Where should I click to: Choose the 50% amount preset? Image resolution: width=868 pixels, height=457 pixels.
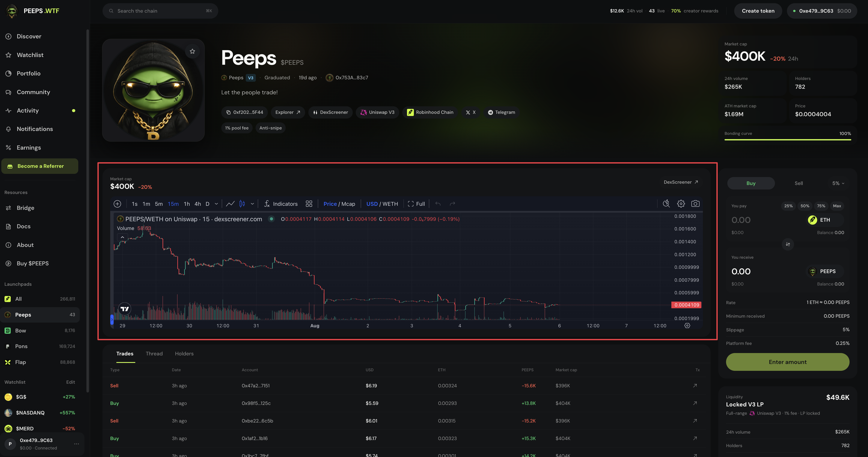coord(805,206)
